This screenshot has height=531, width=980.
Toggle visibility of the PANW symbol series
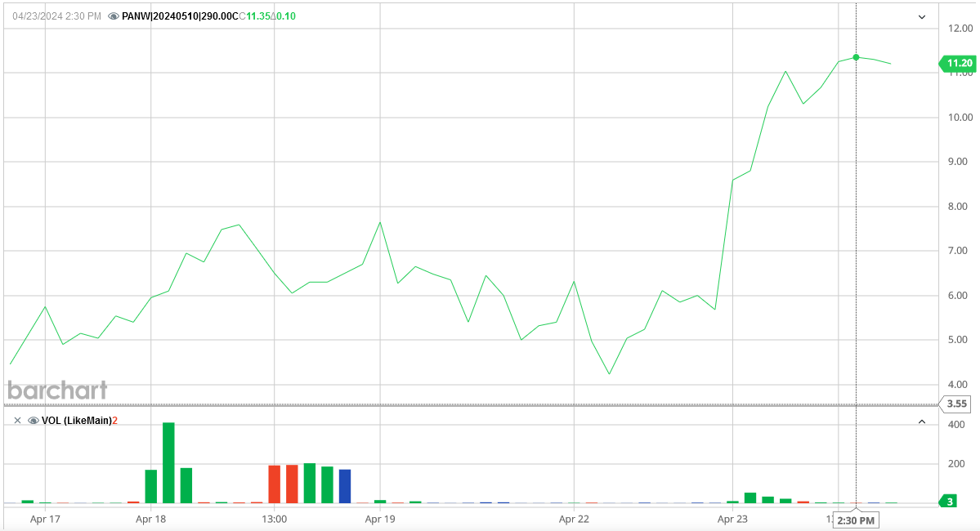coord(114,14)
